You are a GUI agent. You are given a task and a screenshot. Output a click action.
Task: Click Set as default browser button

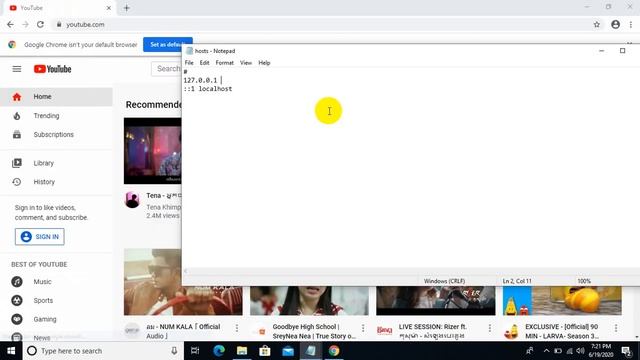coord(167,44)
